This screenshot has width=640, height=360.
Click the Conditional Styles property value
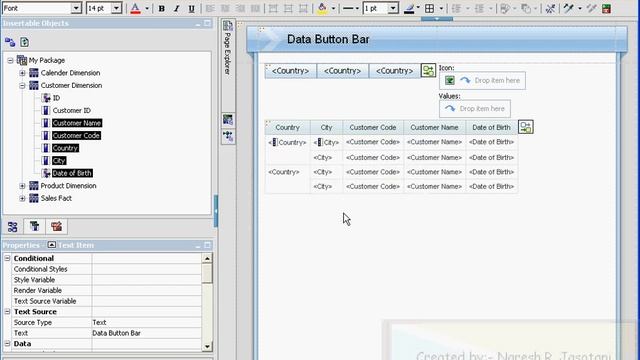147,269
